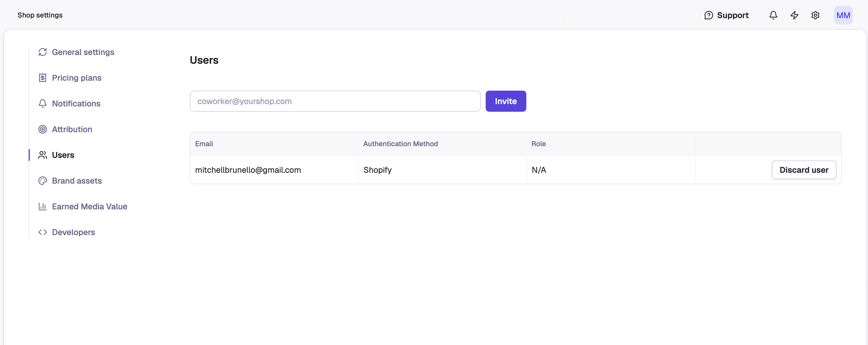Image resolution: width=868 pixels, height=345 pixels.
Task: Open notifications bell in top bar
Action: 773,15
